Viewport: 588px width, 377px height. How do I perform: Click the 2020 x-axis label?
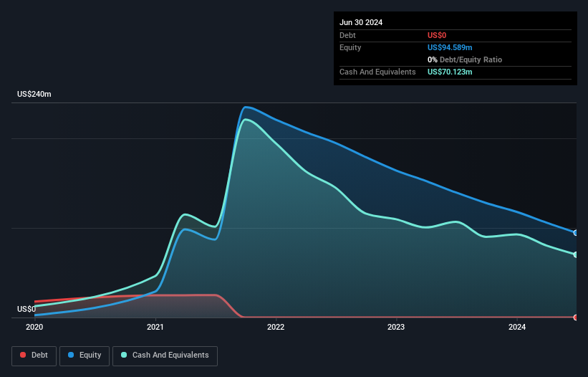[34, 327]
